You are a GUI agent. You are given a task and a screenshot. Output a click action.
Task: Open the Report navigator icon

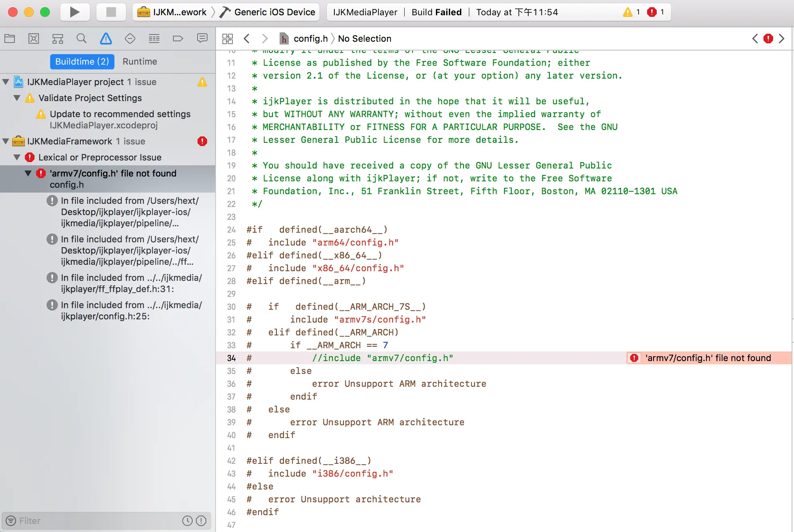click(x=202, y=39)
